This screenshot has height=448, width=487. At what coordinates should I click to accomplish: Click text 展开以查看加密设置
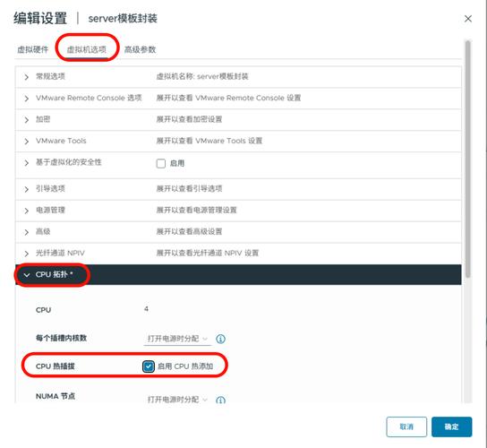[189, 119]
